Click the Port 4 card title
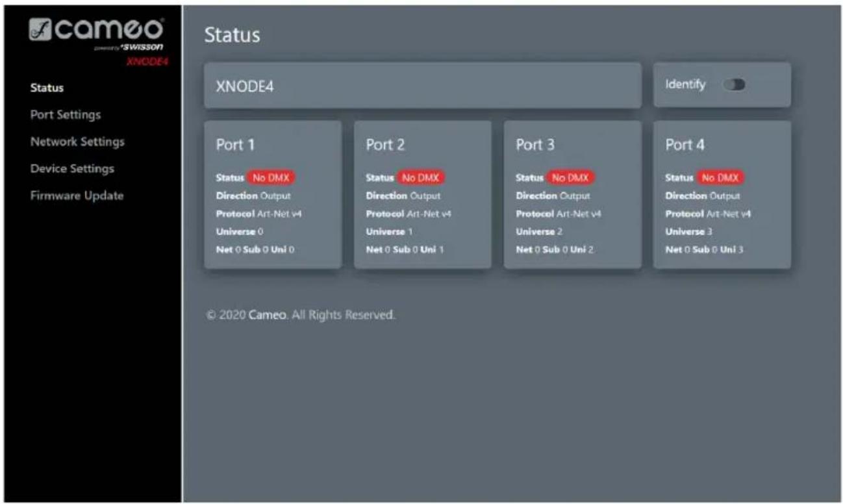 pos(685,145)
